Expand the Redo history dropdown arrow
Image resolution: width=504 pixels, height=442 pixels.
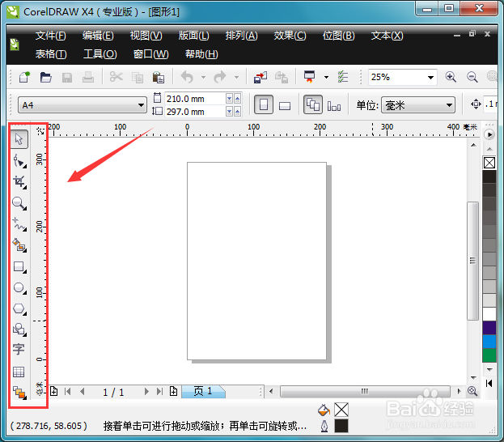tap(236, 77)
